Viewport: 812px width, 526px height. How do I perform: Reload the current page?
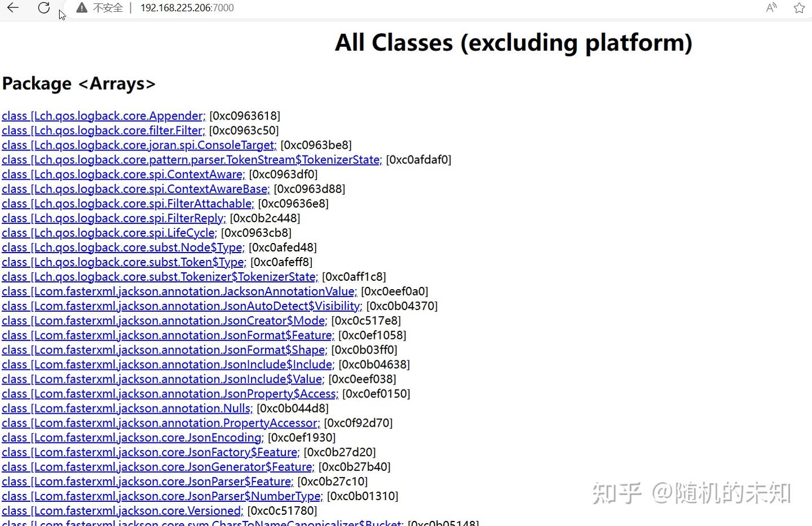point(43,8)
